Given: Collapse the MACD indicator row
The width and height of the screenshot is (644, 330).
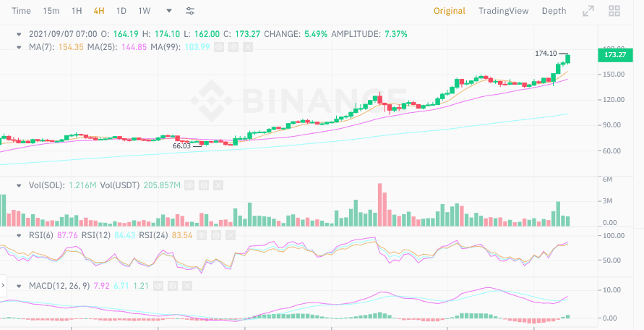Looking at the screenshot, I should (x=19, y=286).
